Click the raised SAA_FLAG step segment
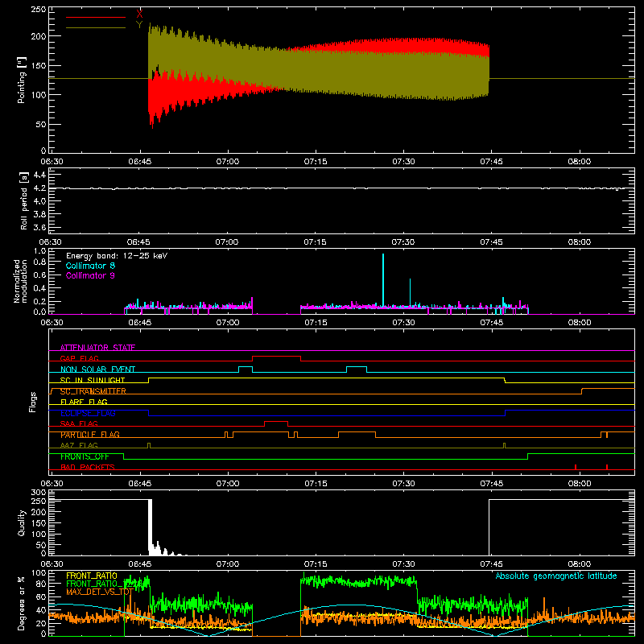 276,421
